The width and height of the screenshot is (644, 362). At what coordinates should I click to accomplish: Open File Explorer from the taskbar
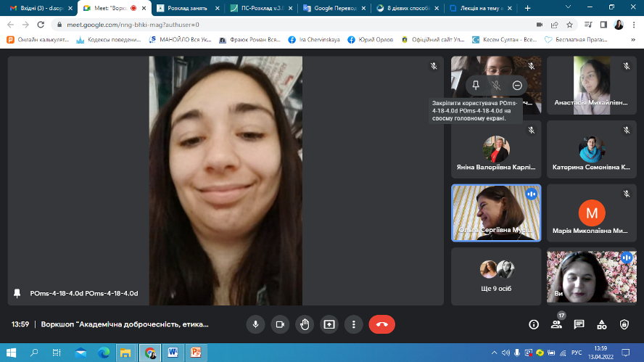125,353
